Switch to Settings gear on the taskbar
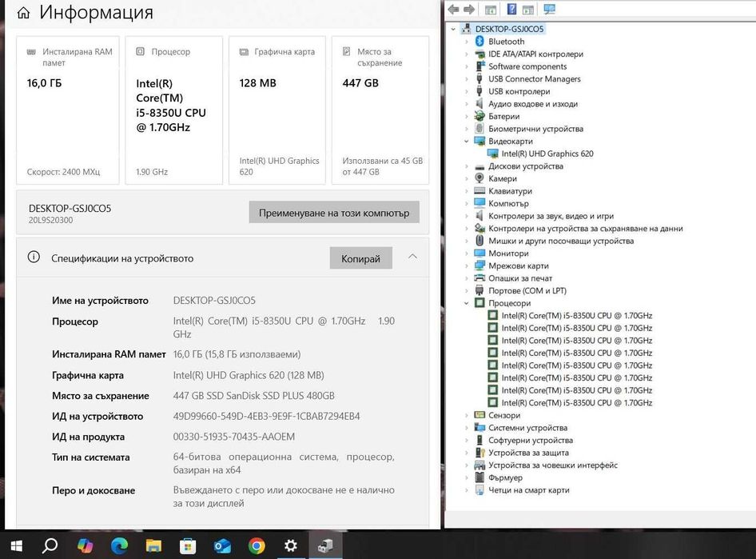Screen dimensions: 756x559 point(291,545)
